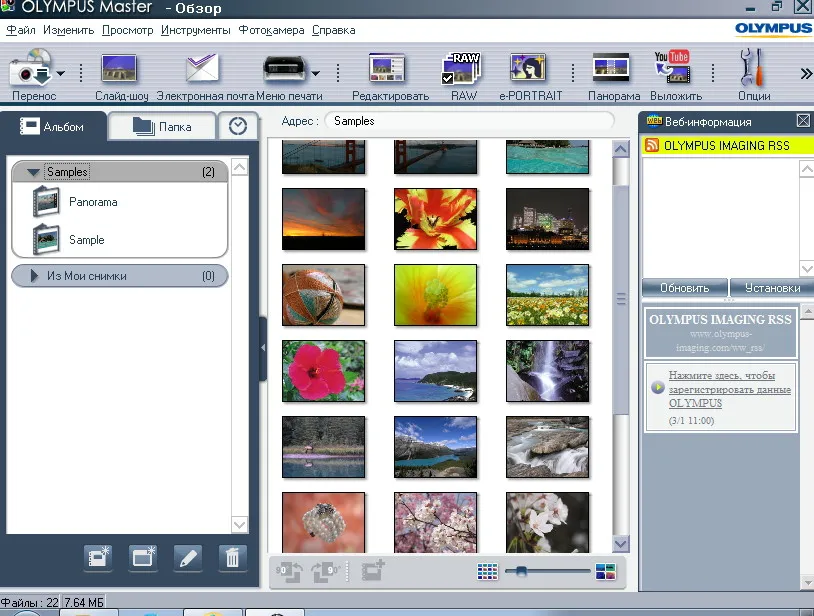Open the Перенос dropdown arrow

tap(61, 73)
